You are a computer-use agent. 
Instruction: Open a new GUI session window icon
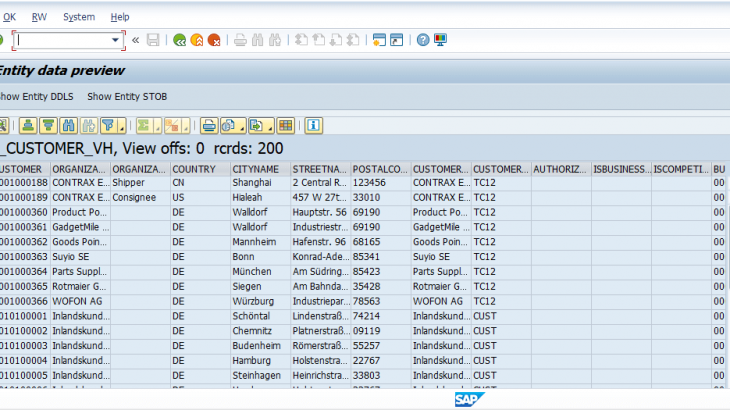tap(379, 40)
